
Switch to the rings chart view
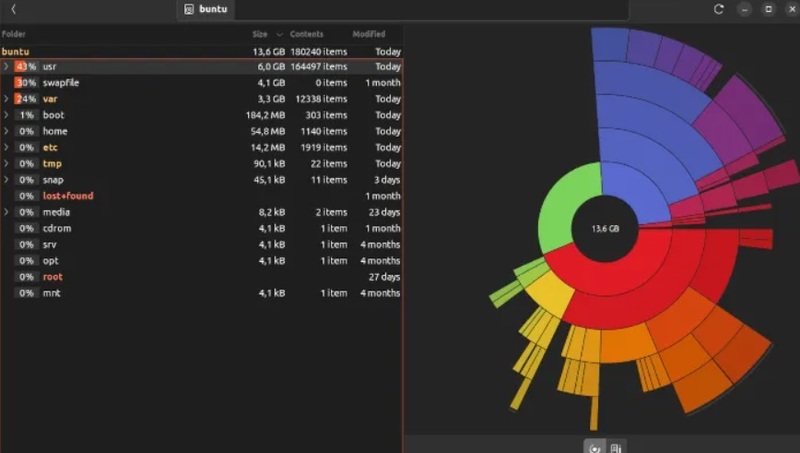click(594, 448)
